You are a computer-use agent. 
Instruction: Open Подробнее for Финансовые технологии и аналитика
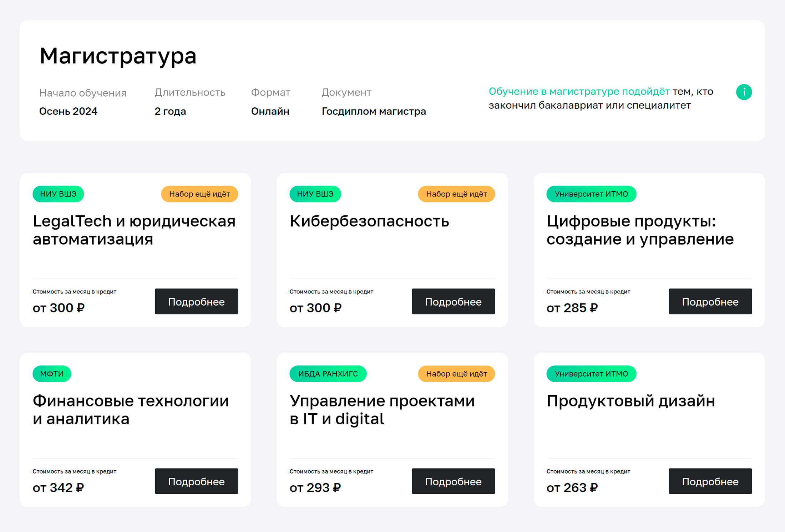pyautogui.click(x=196, y=481)
